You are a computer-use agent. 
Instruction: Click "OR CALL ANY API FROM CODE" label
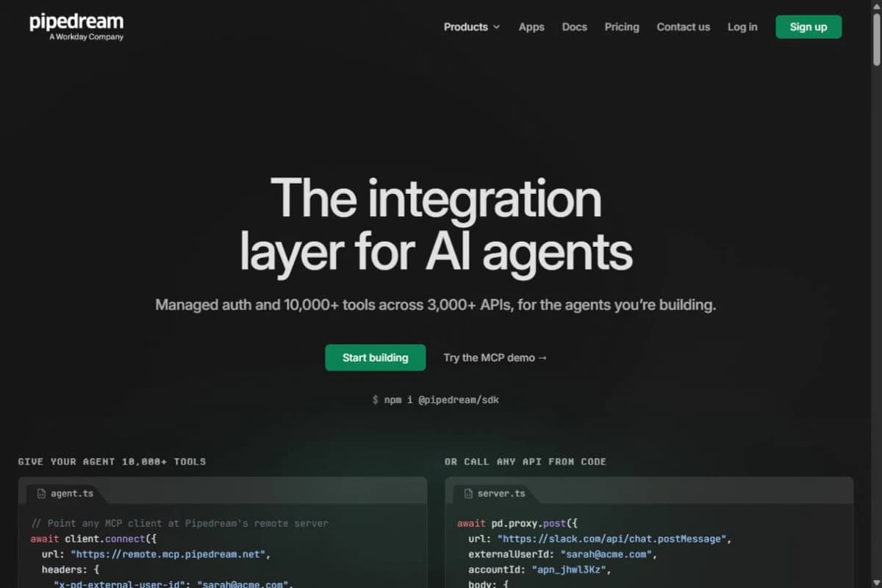pos(526,462)
